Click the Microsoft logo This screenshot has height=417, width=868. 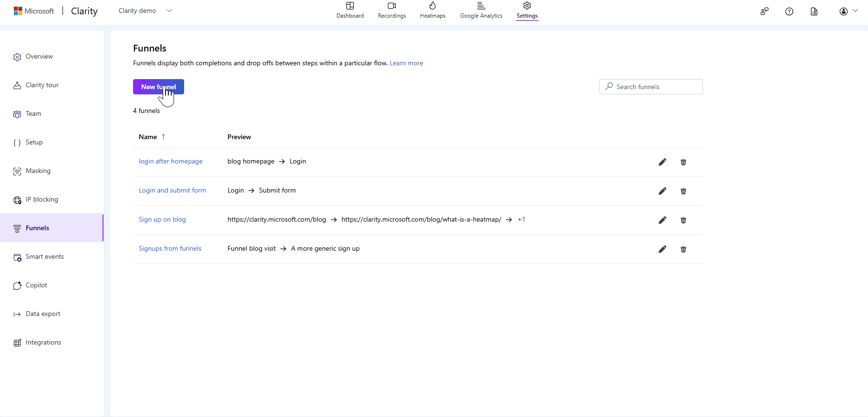[34, 11]
